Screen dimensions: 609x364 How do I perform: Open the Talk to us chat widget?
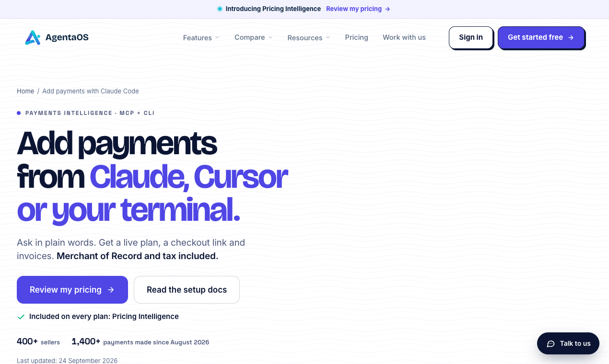point(568,343)
